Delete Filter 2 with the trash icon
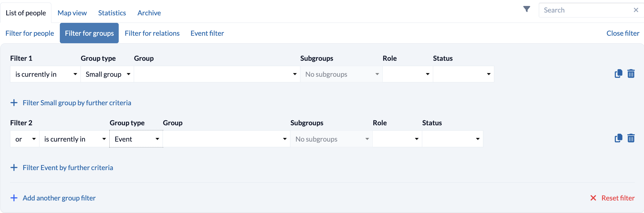The image size is (644, 213). coord(631,138)
